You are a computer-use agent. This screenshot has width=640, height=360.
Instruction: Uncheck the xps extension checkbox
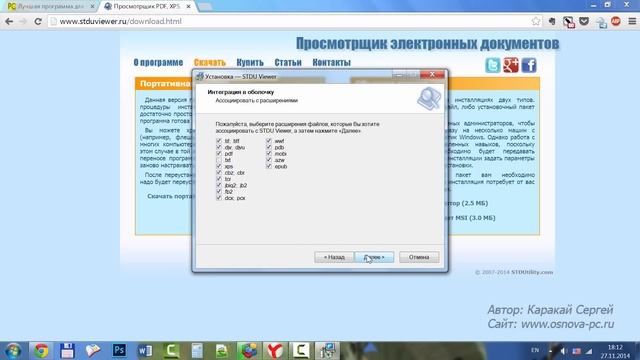tap(219, 167)
